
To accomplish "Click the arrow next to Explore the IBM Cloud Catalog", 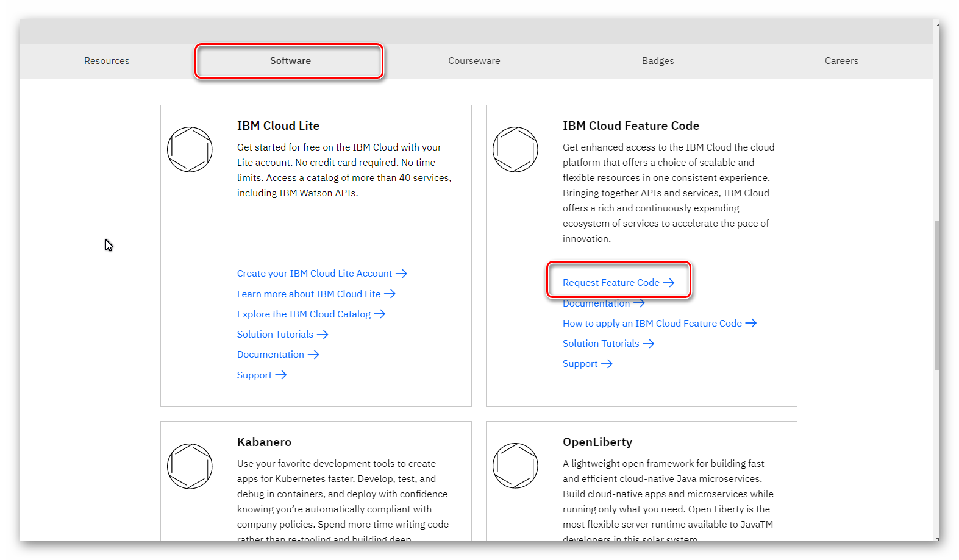I will click(x=380, y=314).
